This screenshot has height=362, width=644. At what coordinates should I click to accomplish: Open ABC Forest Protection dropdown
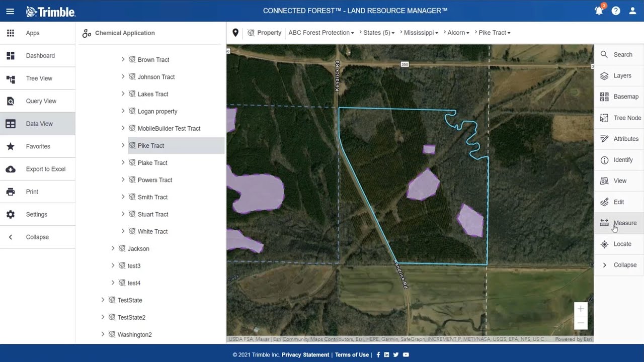(321, 33)
